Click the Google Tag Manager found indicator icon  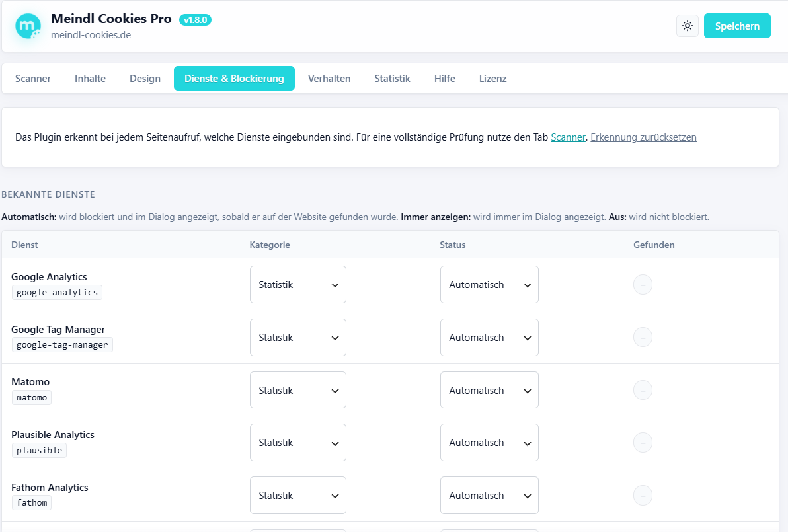click(x=643, y=338)
